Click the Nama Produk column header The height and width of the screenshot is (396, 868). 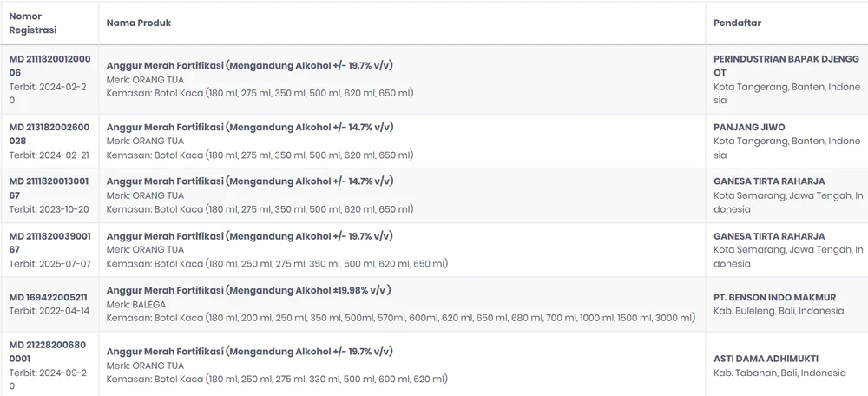tap(138, 23)
